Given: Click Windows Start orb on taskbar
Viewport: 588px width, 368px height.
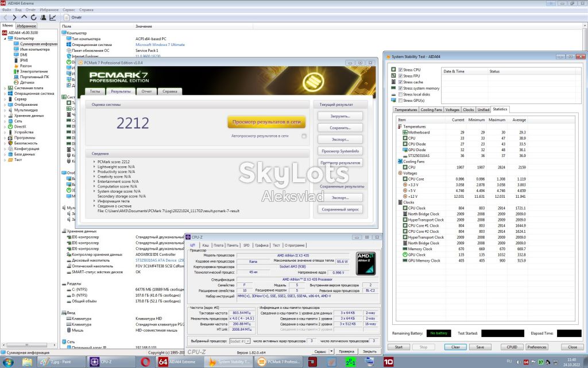Looking at the screenshot, I should tap(8, 362).
